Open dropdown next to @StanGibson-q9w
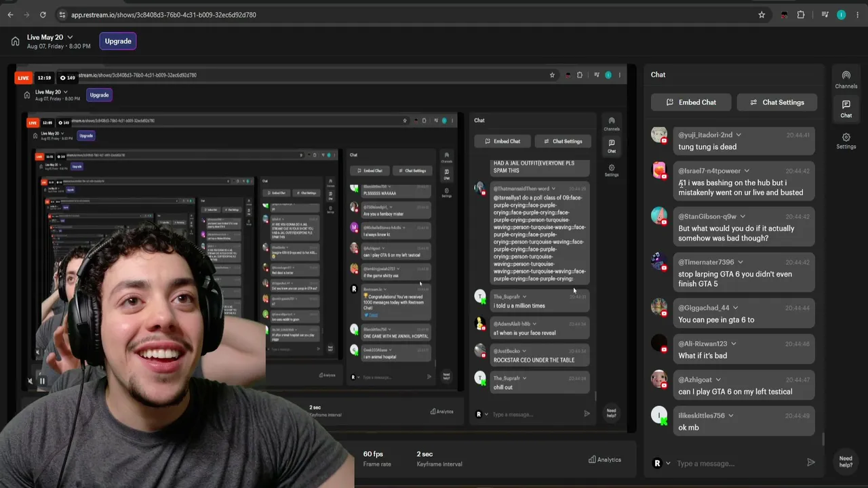The width and height of the screenshot is (868, 488). [743, 217]
